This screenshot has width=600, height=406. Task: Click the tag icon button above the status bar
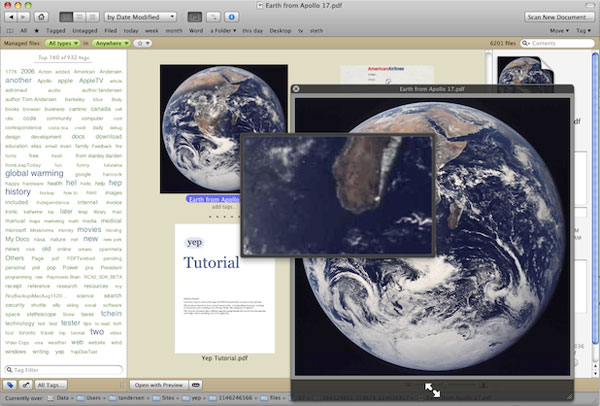pyautogui.click(x=9, y=384)
